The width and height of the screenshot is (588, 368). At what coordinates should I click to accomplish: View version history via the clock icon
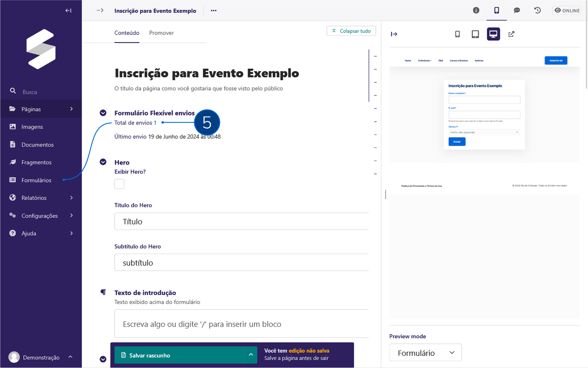(537, 10)
